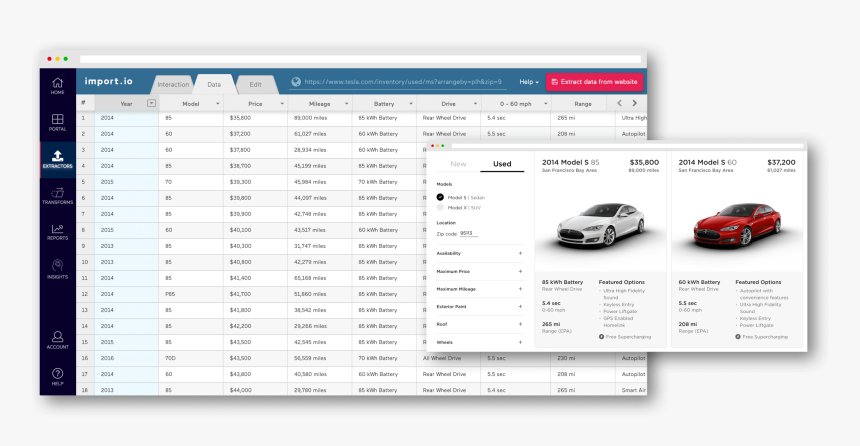The height and width of the screenshot is (446, 860).
Task: Open the Home section in sidebar
Action: tap(58, 86)
